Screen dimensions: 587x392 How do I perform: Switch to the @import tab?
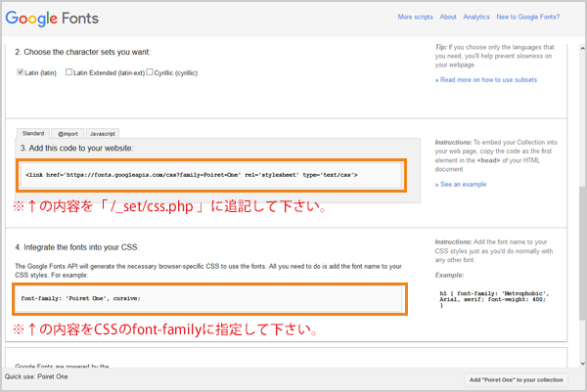pos(68,134)
